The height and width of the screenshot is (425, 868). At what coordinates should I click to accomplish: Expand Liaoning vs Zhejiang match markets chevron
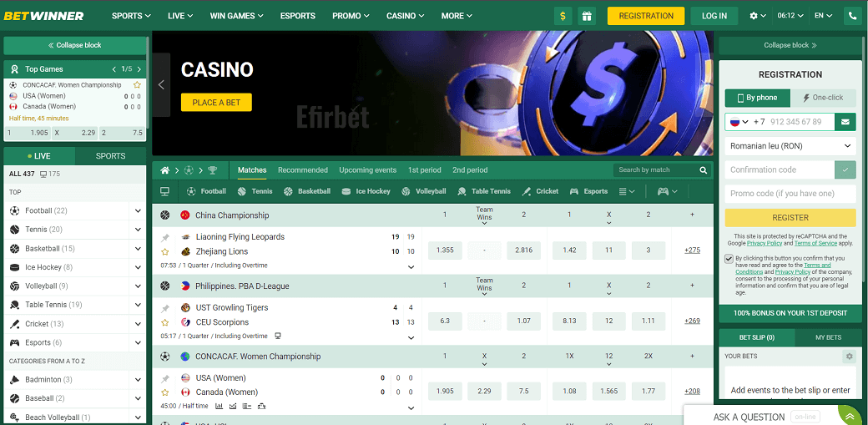(x=411, y=267)
